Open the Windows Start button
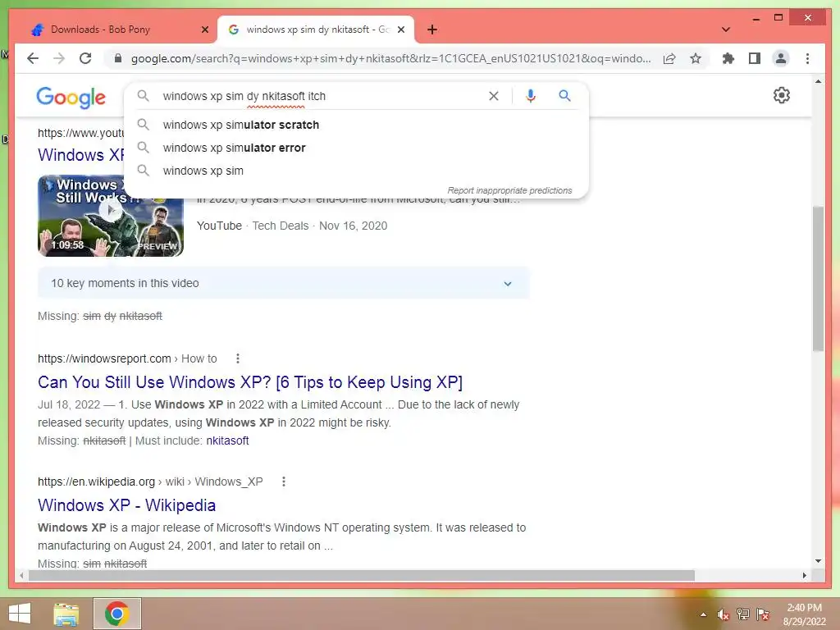 tap(20, 614)
